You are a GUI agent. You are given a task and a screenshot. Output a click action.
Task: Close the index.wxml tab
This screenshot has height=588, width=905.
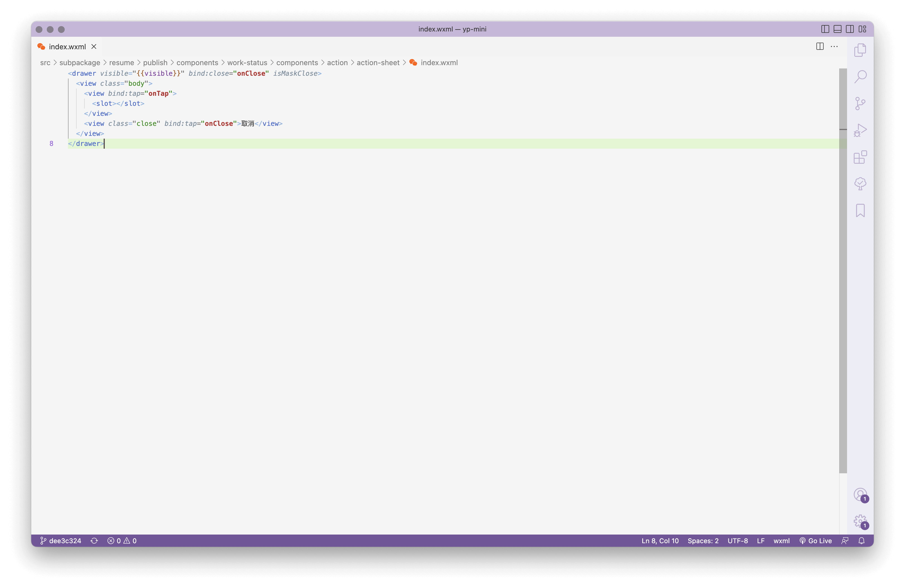point(94,46)
